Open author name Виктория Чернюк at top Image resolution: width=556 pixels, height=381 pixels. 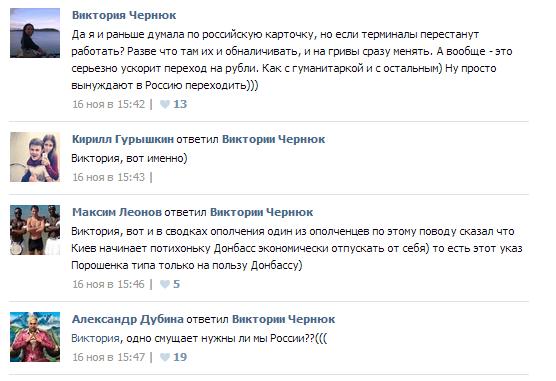[x=124, y=15]
